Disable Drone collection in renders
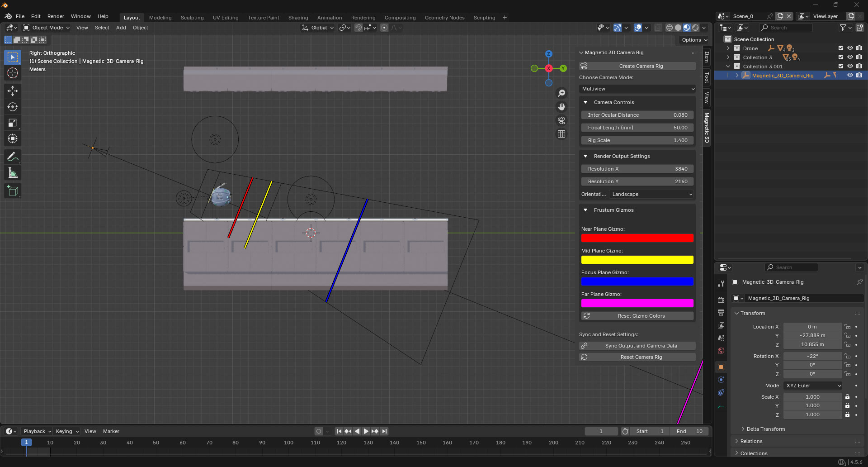 (x=859, y=48)
